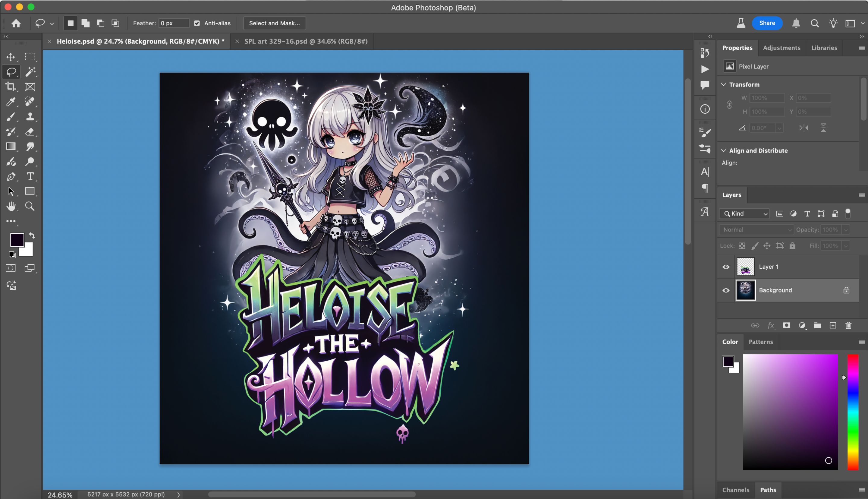The image size is (868, 499).
Task: Open the Search magnifier in top bar
Action: click(815, 23)
